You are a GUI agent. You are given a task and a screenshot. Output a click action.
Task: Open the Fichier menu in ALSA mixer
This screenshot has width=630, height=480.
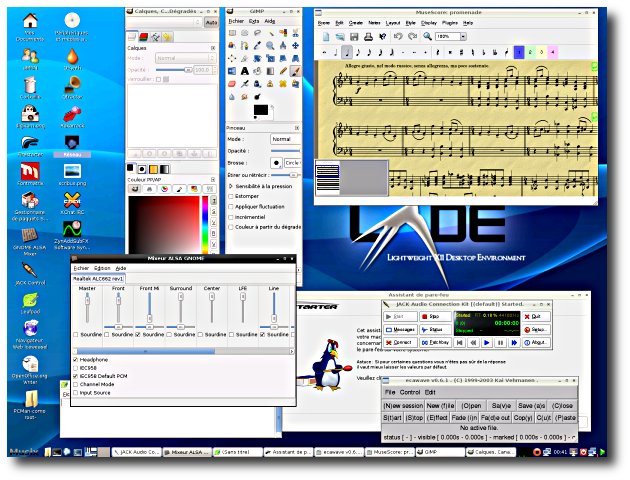pos(81,268)
